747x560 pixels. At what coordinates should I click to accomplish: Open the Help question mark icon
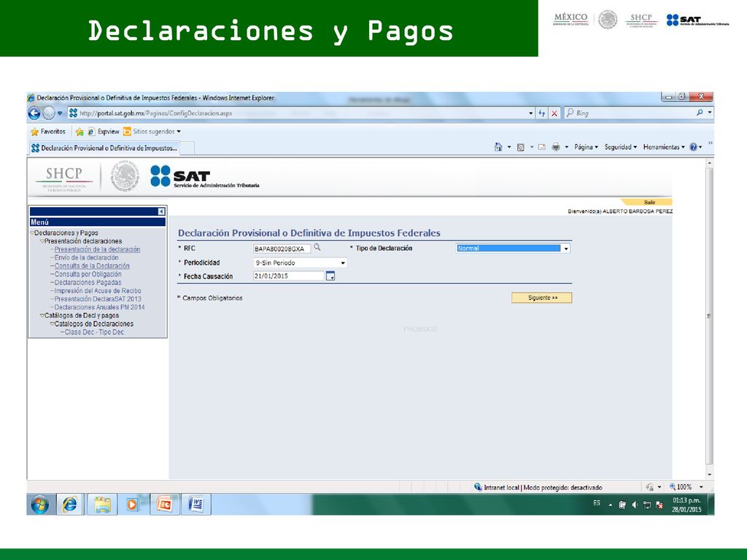693,147
